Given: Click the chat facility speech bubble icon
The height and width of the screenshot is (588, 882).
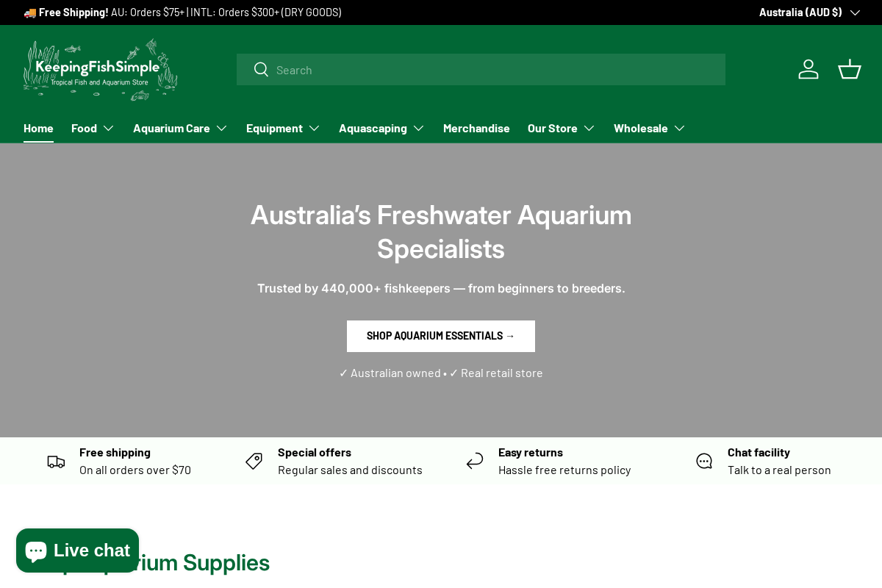Looking at the screenshot, I should point(704,461).
